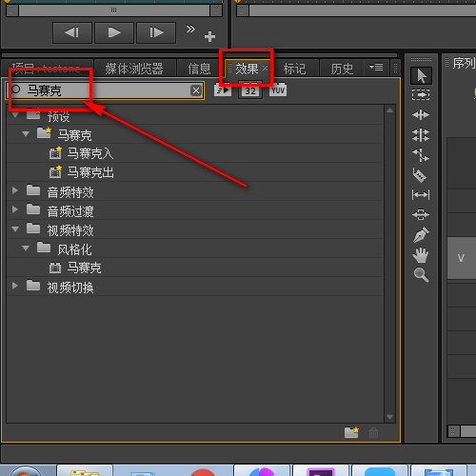Screen dimensions: 476x476
Task: Click the 马赛克 search input field
Action: [105, 90]
